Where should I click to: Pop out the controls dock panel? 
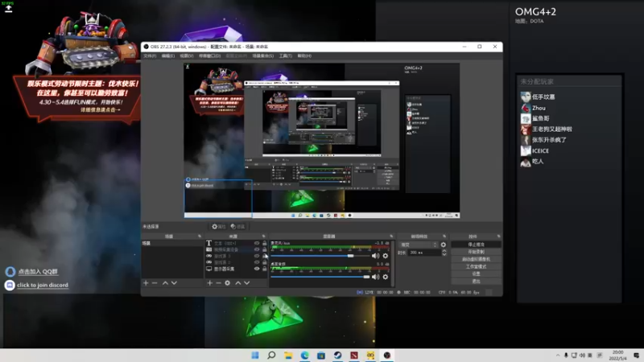point(498,237)
